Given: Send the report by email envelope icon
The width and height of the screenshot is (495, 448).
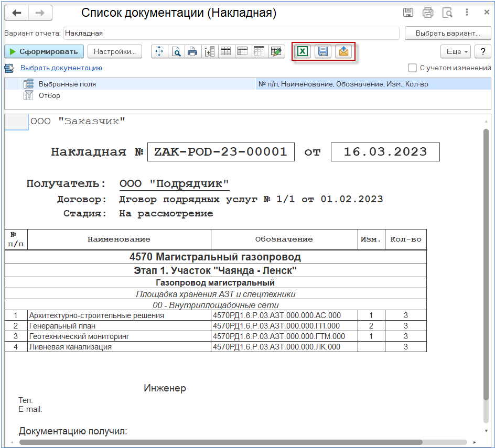Looking at the screenshot, I should coord(343,51).
